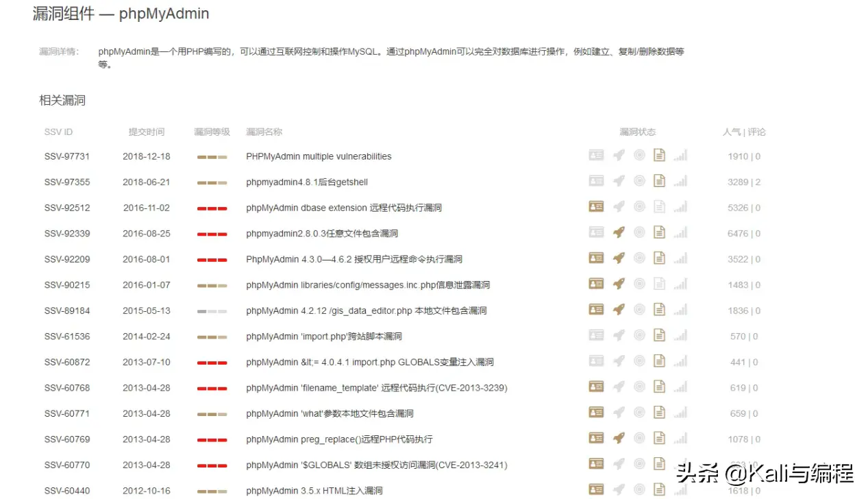Click the ID card icon for SSV-89184
The image size is (868, 499).
pyautogui.click(x=596, y=310)
